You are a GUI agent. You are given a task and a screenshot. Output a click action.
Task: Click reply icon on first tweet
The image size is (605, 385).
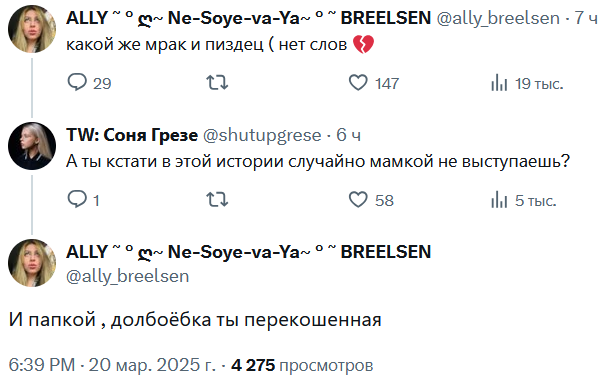click(x=77, y=82)
